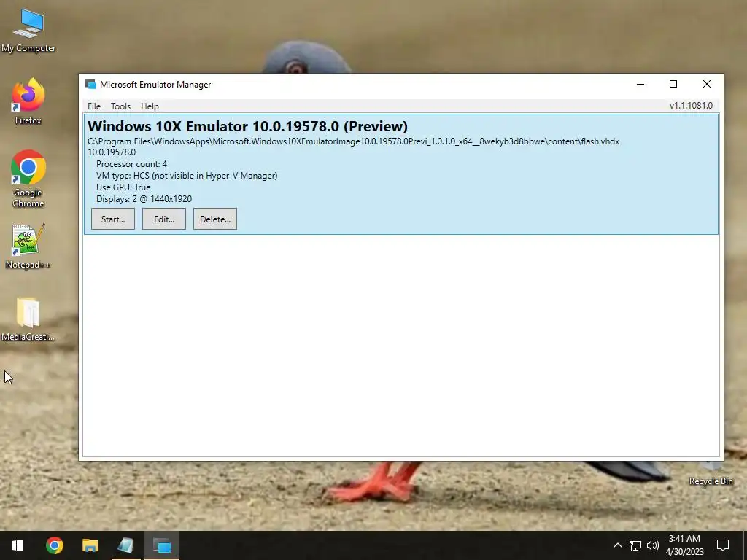The image size is (747, 560).
Task: Select the MediaCreati... folder on desktop
Action: (x=28, y=319)
